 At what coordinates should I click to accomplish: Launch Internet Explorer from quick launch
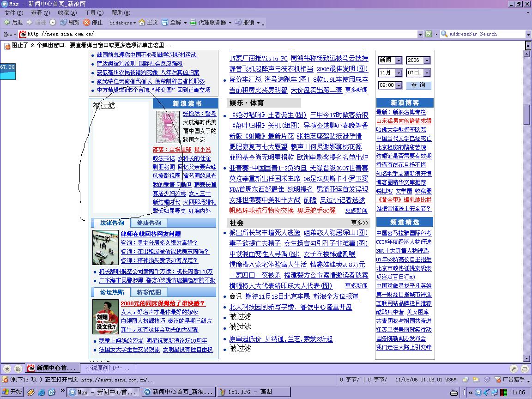pyautogui.click(x=42, y=392)
